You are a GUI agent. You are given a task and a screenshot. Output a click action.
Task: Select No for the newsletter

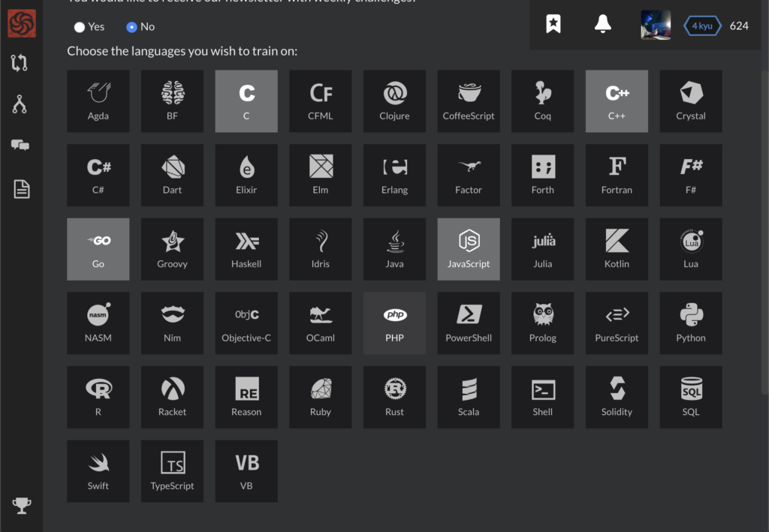(x=131, y=27)
